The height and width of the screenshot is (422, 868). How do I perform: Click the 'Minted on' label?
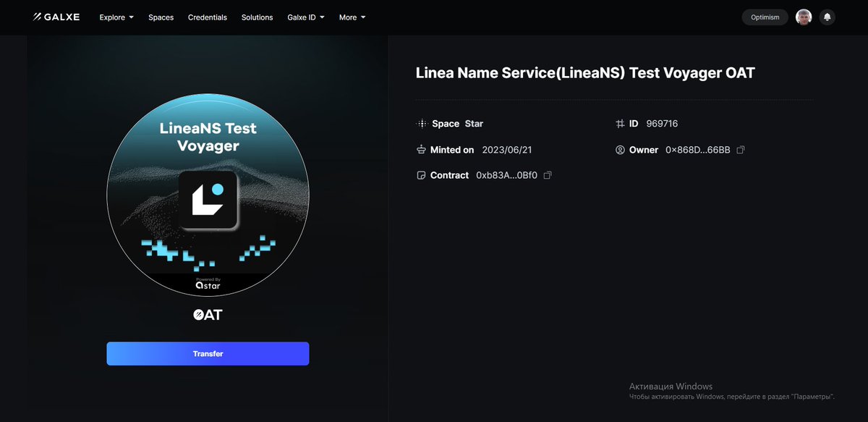452,150
